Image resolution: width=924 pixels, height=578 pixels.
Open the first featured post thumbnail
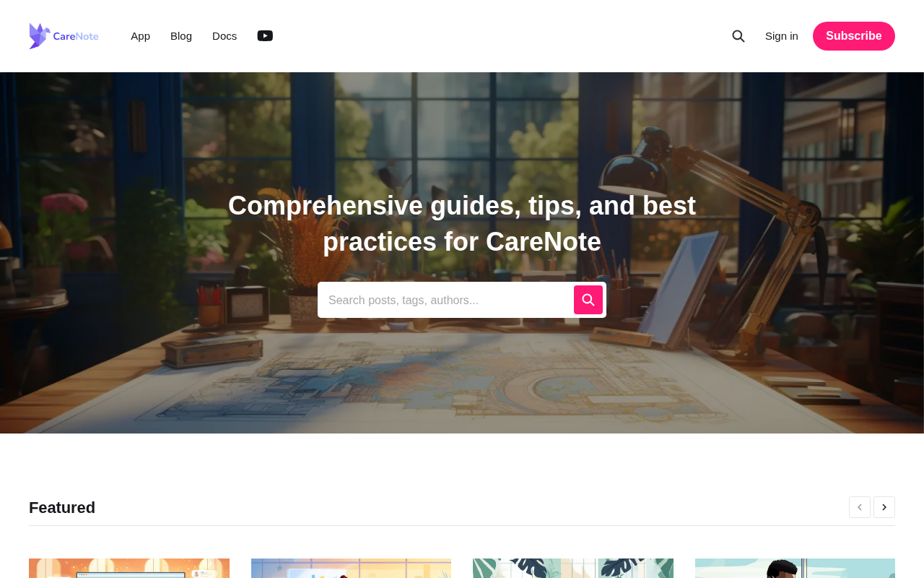(x=129, y=568)
